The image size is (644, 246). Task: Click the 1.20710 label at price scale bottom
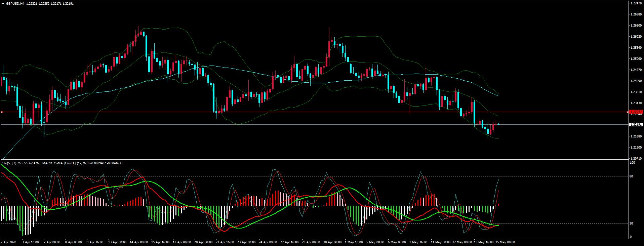tap(636, 158)
